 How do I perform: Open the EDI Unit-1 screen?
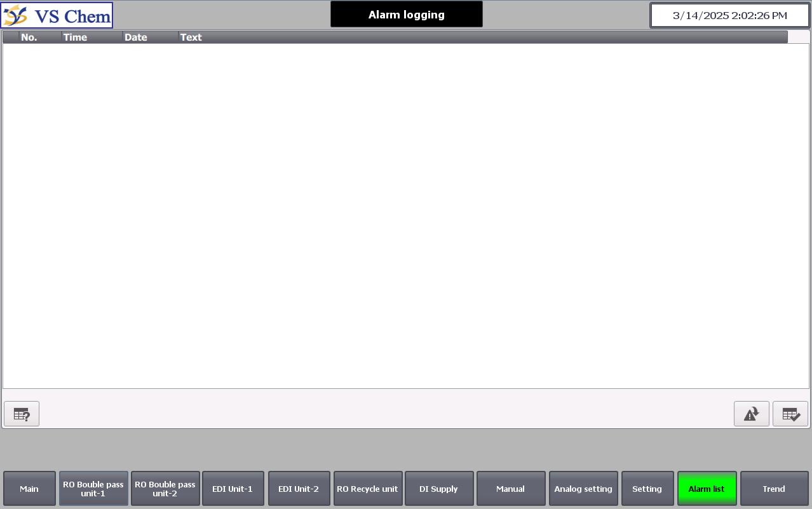coord(233,489)
